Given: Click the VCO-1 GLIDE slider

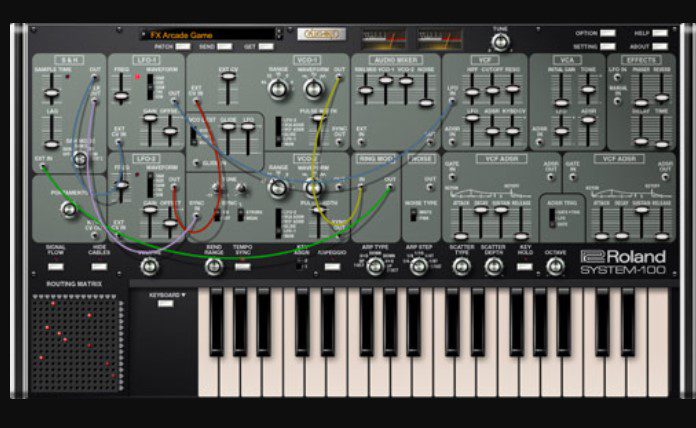Looking at the screenshot, I should (x=228, y=127).
